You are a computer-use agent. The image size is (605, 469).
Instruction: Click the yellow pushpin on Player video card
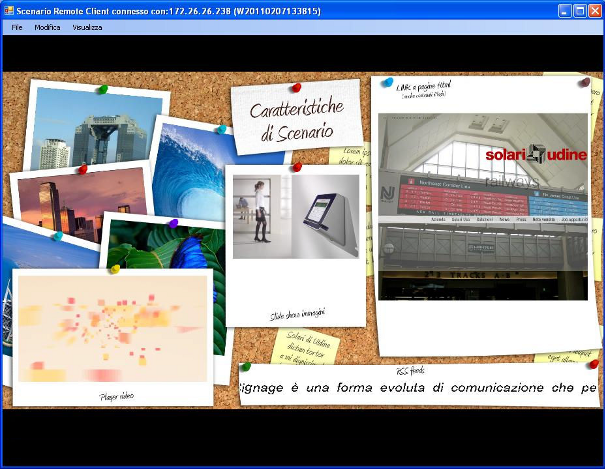(115, 268)
